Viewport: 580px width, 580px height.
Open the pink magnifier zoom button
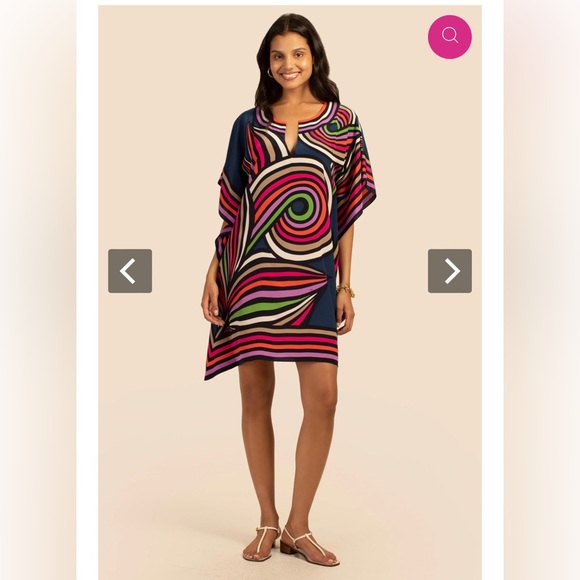click(450, 36)
